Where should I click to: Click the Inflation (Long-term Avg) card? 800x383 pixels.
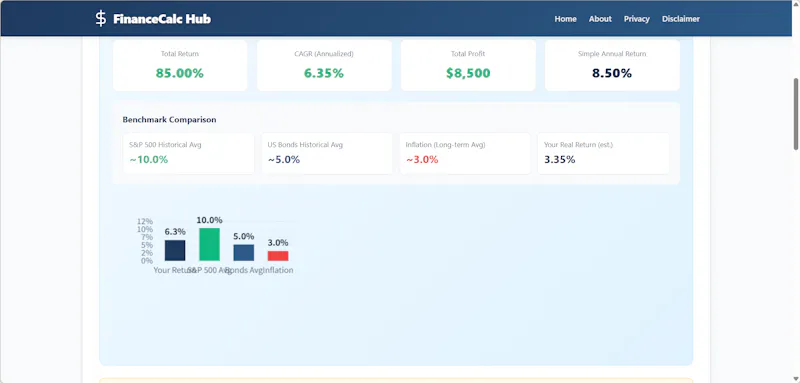[465, 154]
